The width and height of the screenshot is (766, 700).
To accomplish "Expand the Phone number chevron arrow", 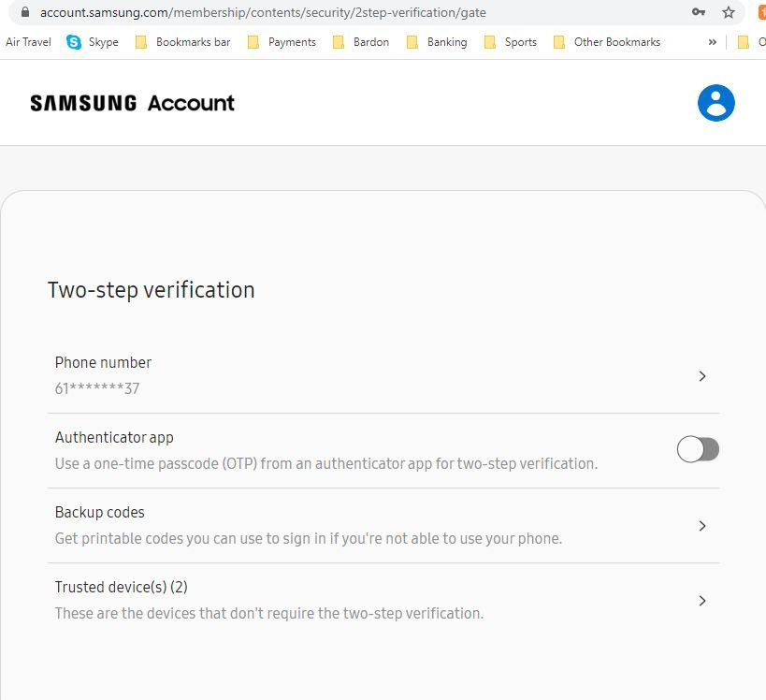I will (x=702, y=376).
